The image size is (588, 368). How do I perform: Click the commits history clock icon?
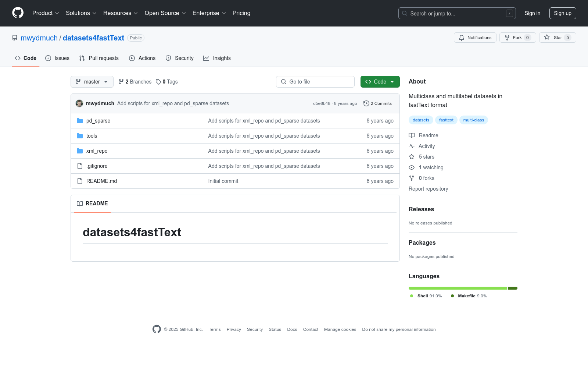366,103
